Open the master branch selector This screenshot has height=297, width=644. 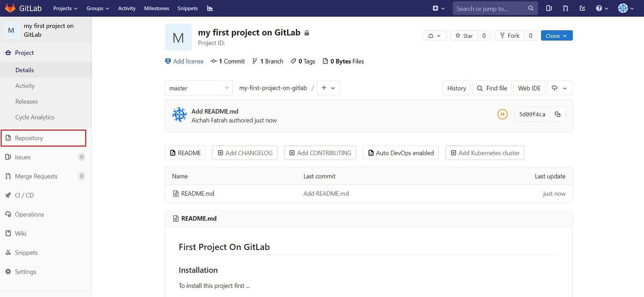coord(199,88)
